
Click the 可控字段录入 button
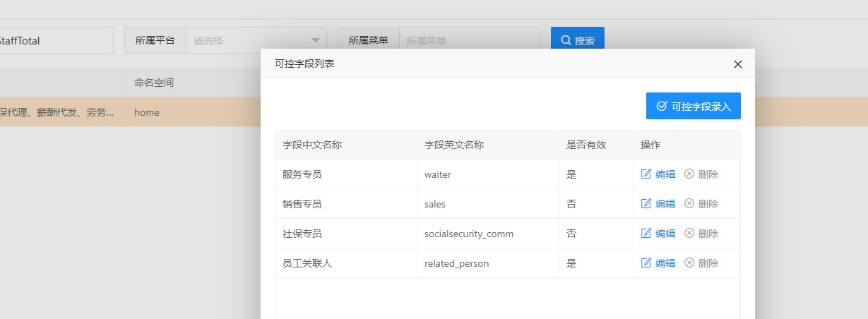coord(693,106)
